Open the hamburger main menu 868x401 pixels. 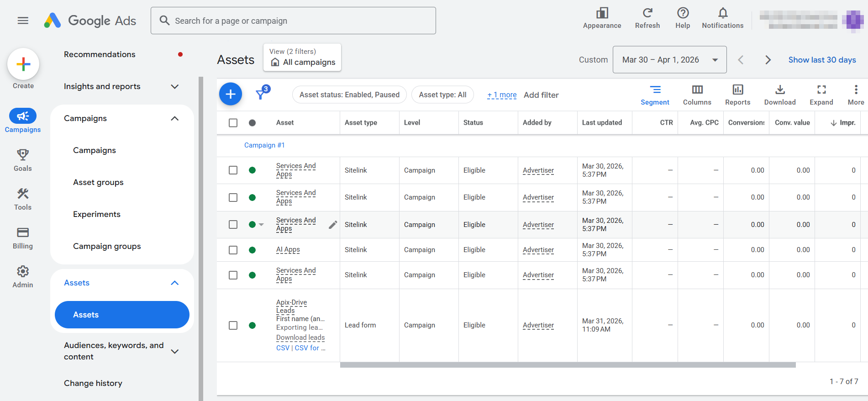23,21
